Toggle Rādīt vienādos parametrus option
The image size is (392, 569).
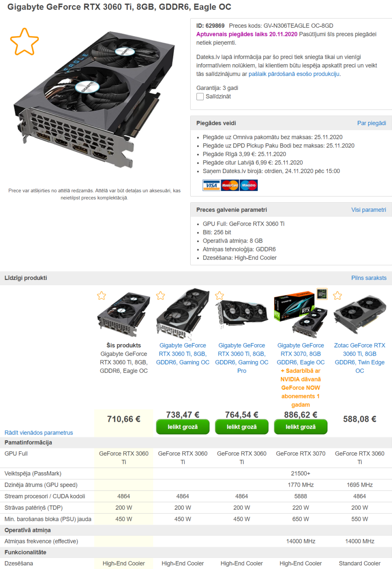coord(39,433)
